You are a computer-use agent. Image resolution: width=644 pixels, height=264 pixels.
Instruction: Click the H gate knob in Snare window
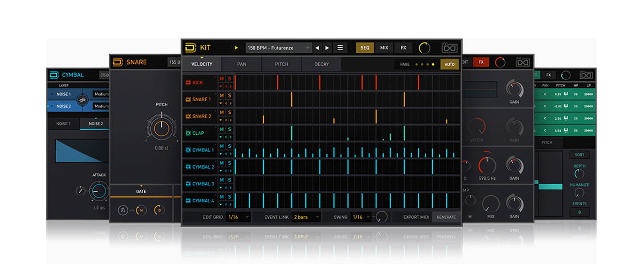coord(141,210)
